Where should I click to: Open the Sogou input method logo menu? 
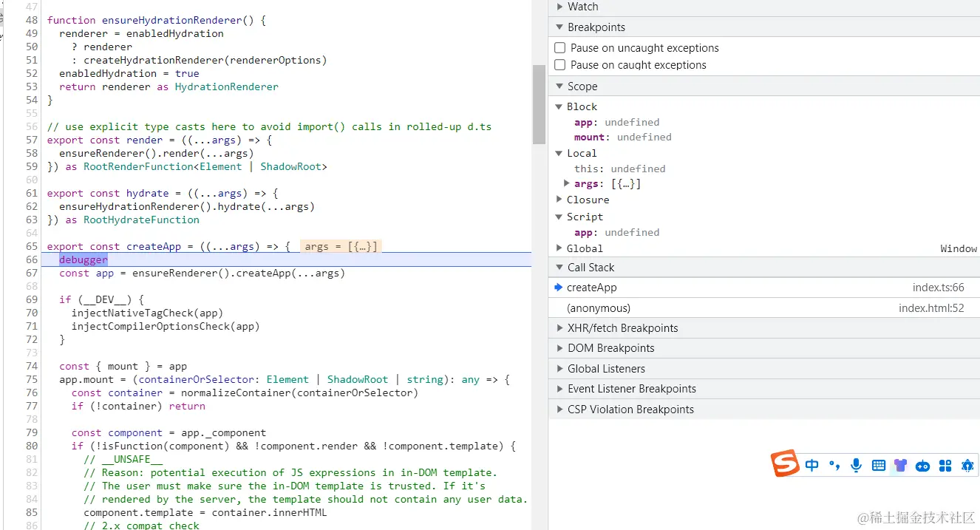click(x=786, y=463)
